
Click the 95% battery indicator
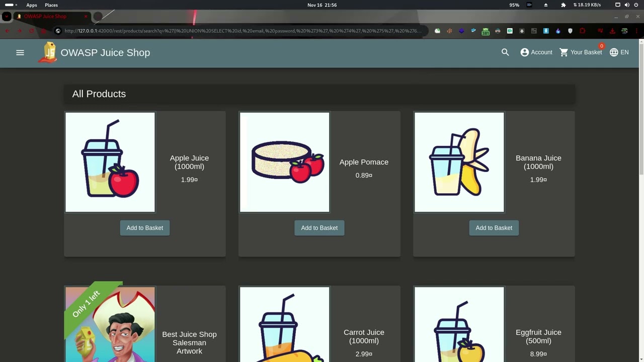point(514,5)
